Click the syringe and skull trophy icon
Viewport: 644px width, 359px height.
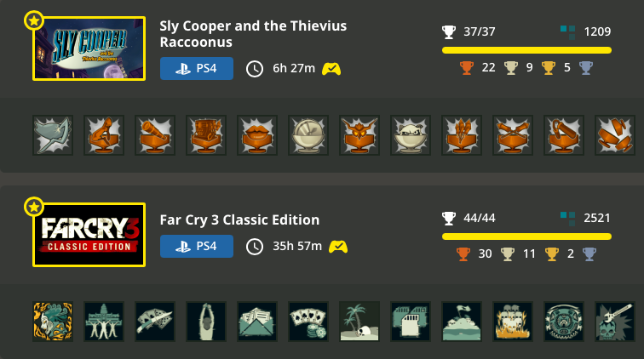pos(615,322)
